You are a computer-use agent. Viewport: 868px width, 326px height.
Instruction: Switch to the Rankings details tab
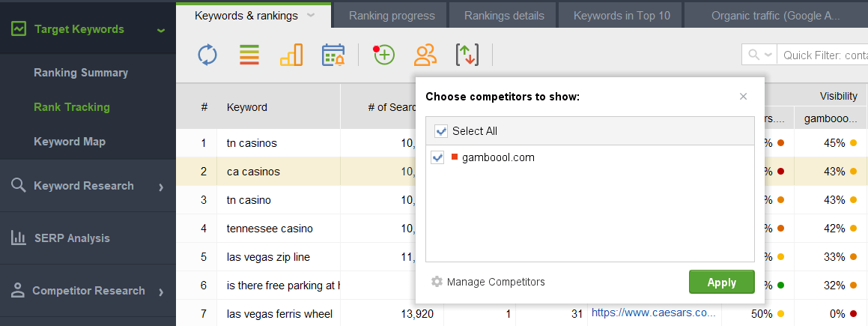[504, 16]
